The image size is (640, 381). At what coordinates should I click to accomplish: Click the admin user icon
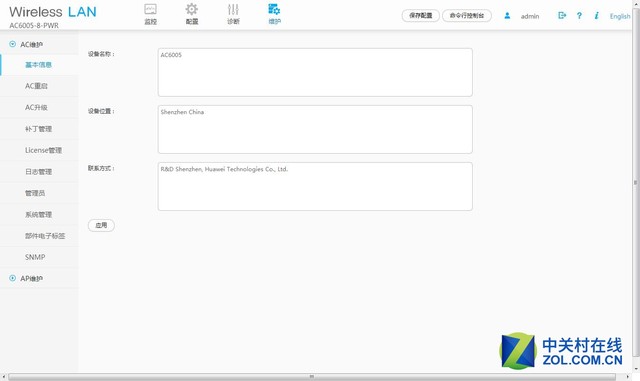[507, 16]
